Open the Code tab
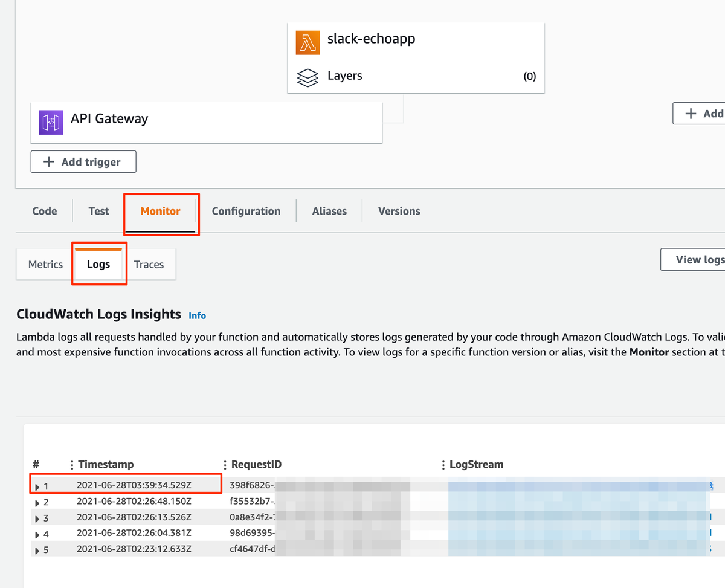This screenshot has height=588, width=725. [x=45, y=211]
